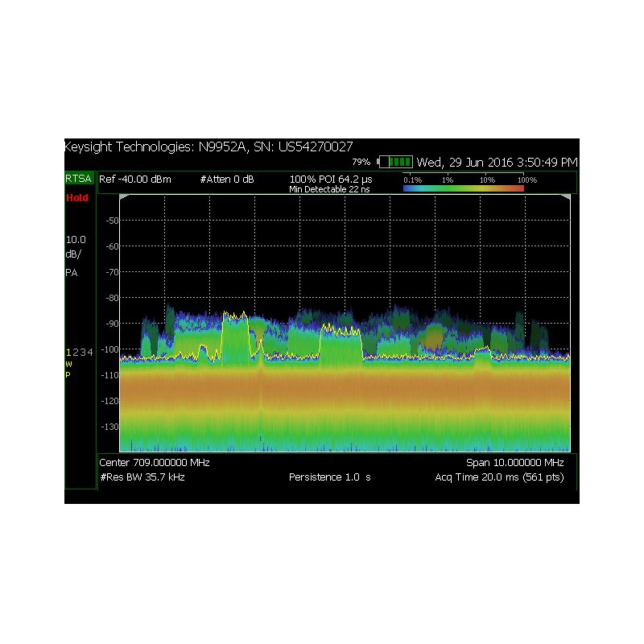Select the #Res BW 35.7 kHz readout
Screen dimensions: 644x644
142,477
